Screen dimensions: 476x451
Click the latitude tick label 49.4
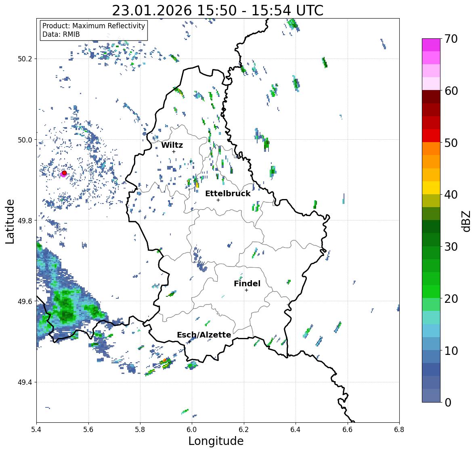coord(25,382)
